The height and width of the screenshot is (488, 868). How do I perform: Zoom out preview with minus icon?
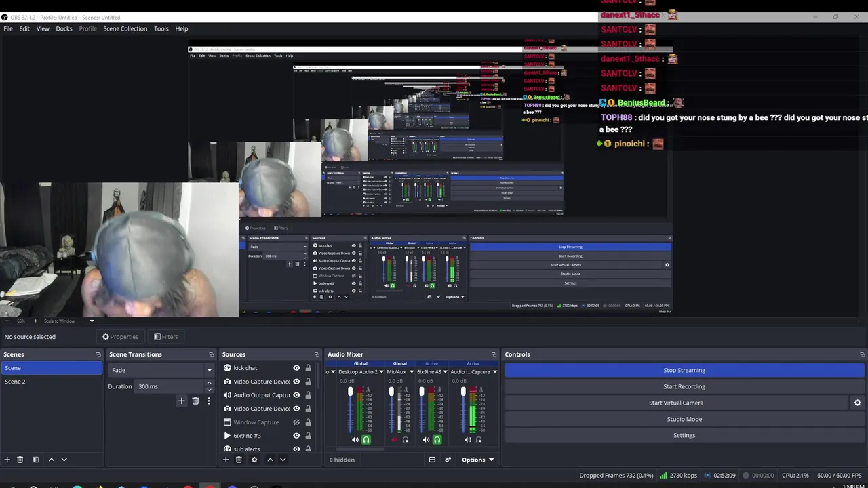coord(7,321)
